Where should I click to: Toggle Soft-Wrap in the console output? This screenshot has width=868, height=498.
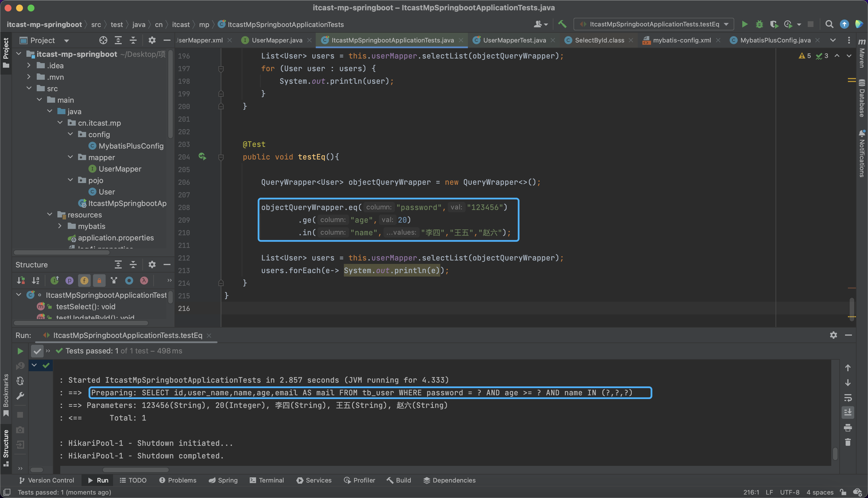pyautogui.click(x=847, y=398)
